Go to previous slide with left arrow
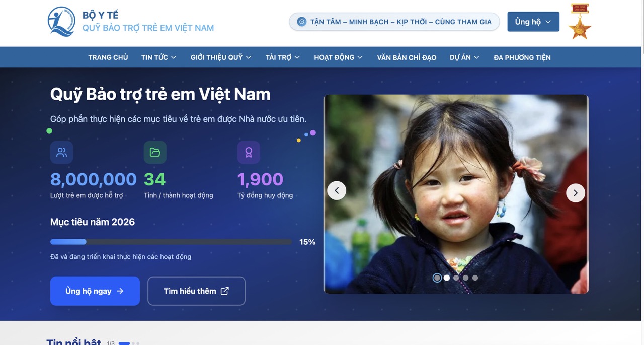This screenshot has height=345, width=644. coord(337,190)
